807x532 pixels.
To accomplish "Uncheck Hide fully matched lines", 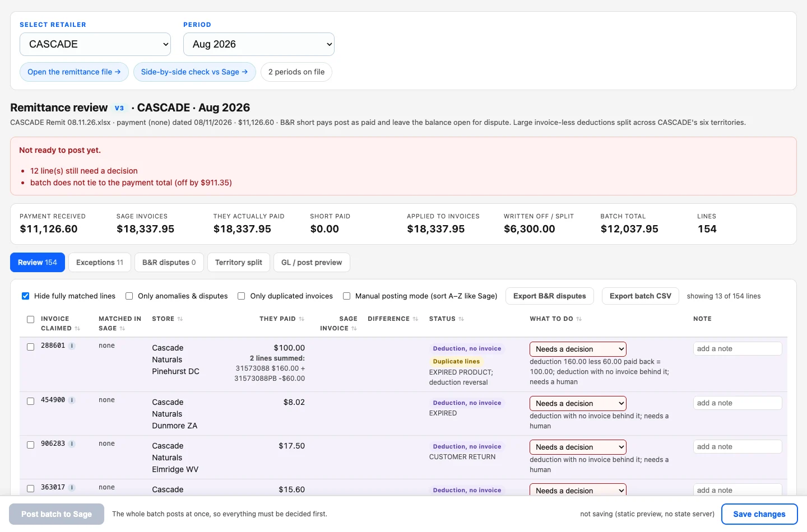I will (x=25, y=296).
